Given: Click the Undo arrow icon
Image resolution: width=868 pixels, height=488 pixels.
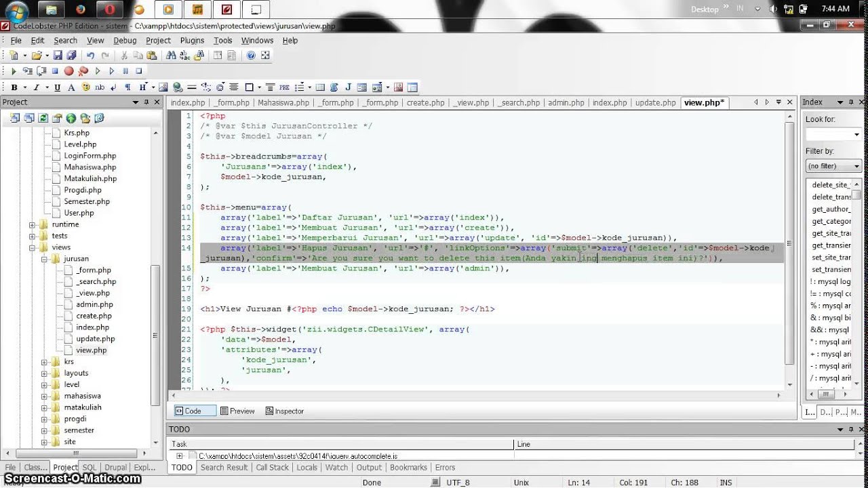Looking at the screenshot, I should [x=90, y=56].
